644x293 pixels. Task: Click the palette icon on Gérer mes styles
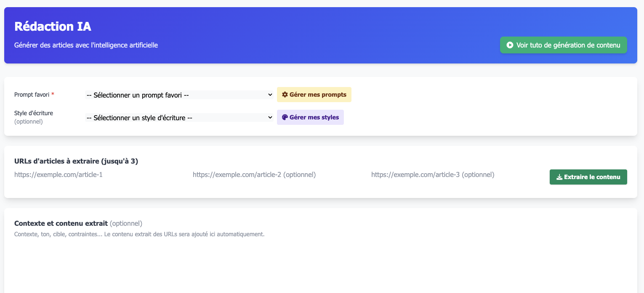click(285, 117)
